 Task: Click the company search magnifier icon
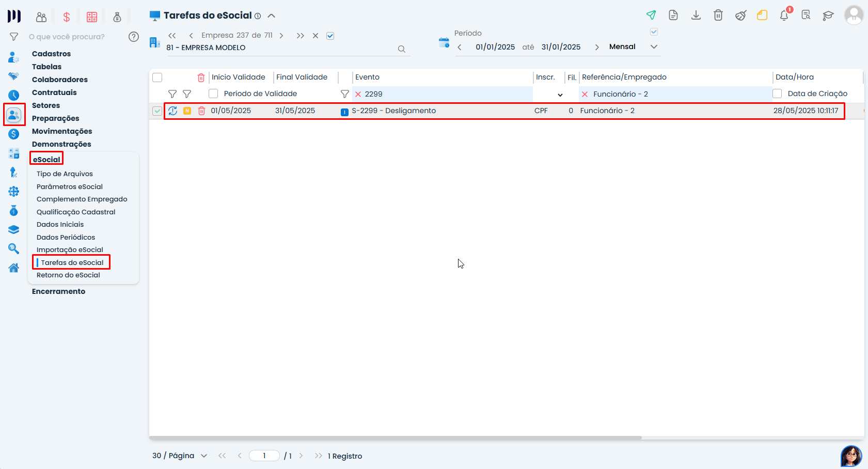[x=402, y=49]
